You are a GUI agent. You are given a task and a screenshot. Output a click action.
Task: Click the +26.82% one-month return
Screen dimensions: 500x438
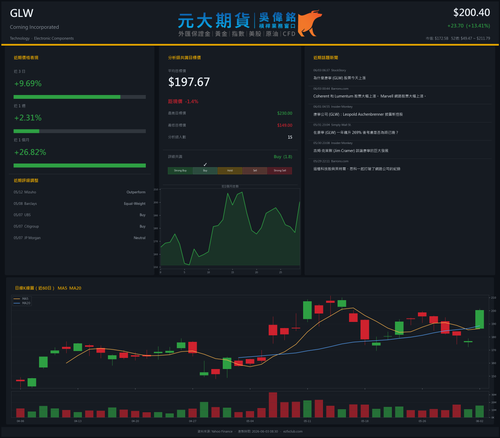click(x=30, y=152)
